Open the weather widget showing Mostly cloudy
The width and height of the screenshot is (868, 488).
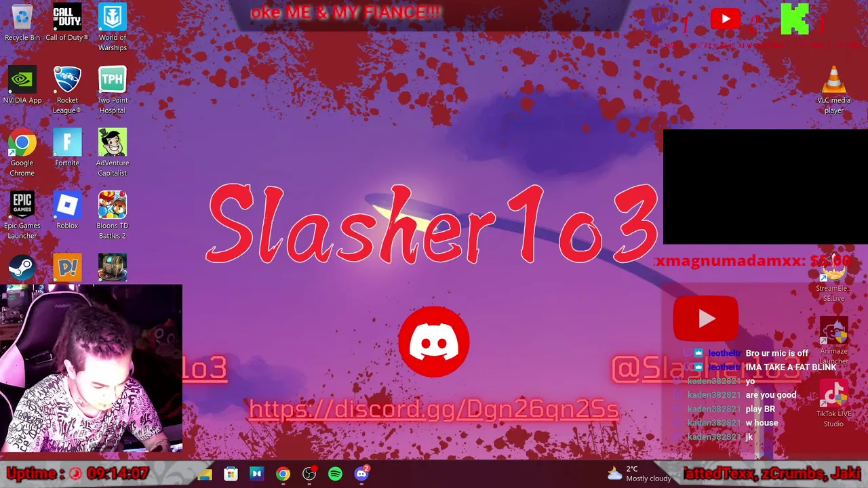tap(639, 474)
